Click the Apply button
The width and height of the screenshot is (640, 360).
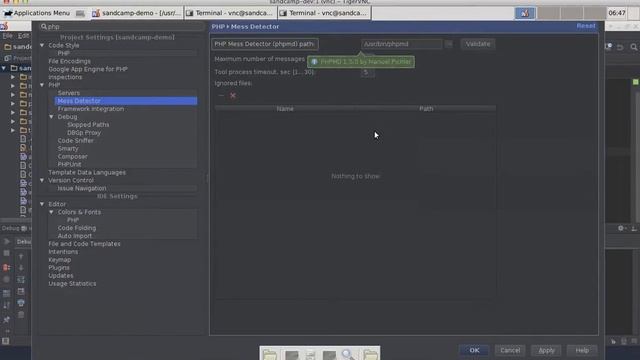(546, 350)
